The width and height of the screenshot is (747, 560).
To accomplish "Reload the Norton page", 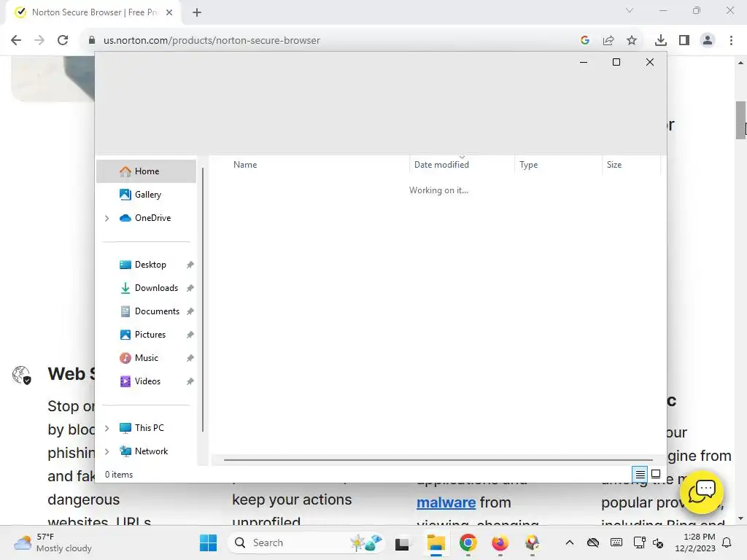I will coord(63,41).
